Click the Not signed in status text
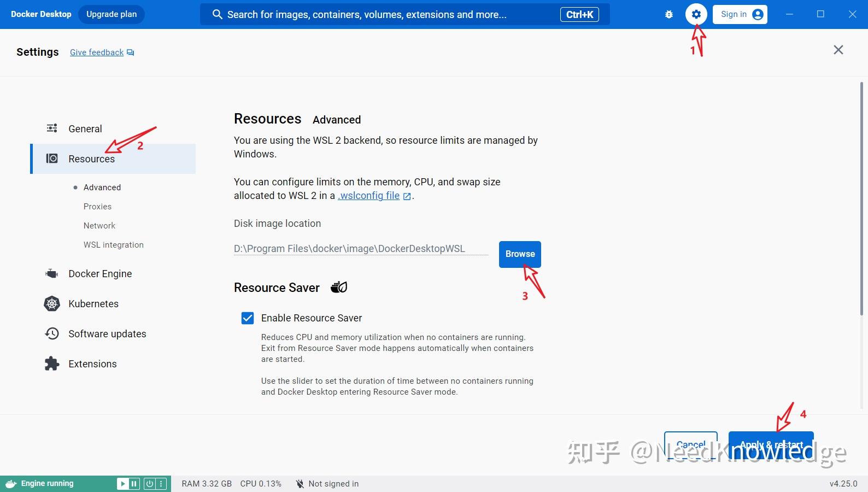868x492 pixels. [x=333, y=484]
